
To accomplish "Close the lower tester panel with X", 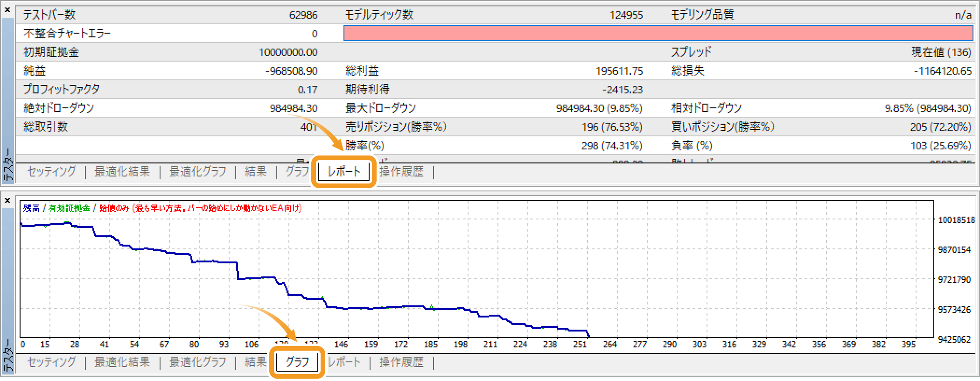I will (7, 200).
